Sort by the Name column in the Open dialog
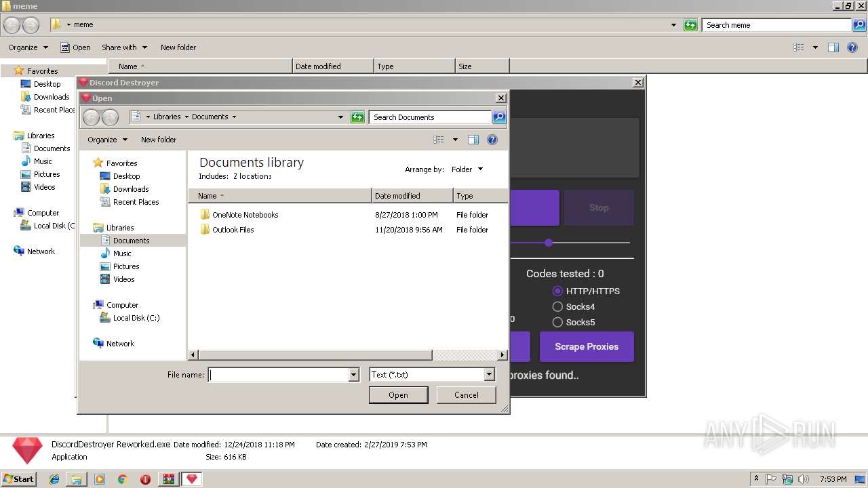The height and width of the screenshot is (488, 868). click(280, 196)
